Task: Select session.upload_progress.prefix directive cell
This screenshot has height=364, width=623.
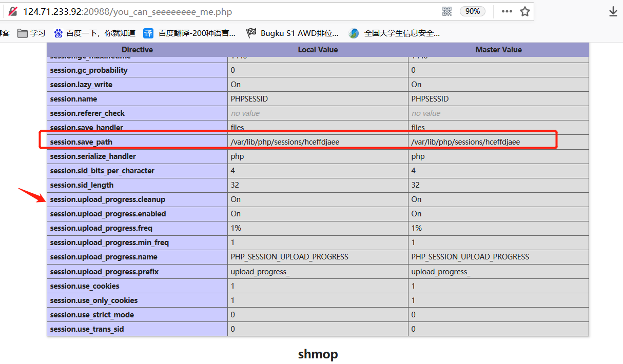Action: (137, 272)
